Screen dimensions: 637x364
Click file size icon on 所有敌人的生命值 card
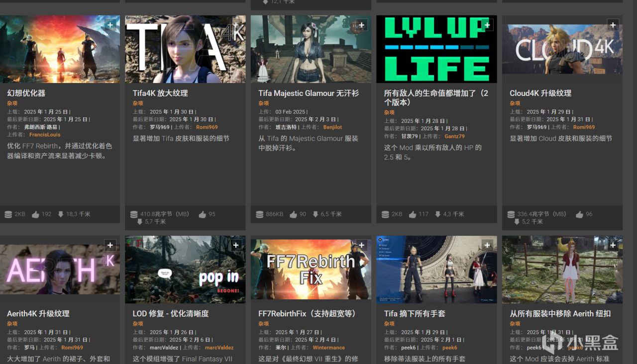pyautogui.click(x=385, y=214)
